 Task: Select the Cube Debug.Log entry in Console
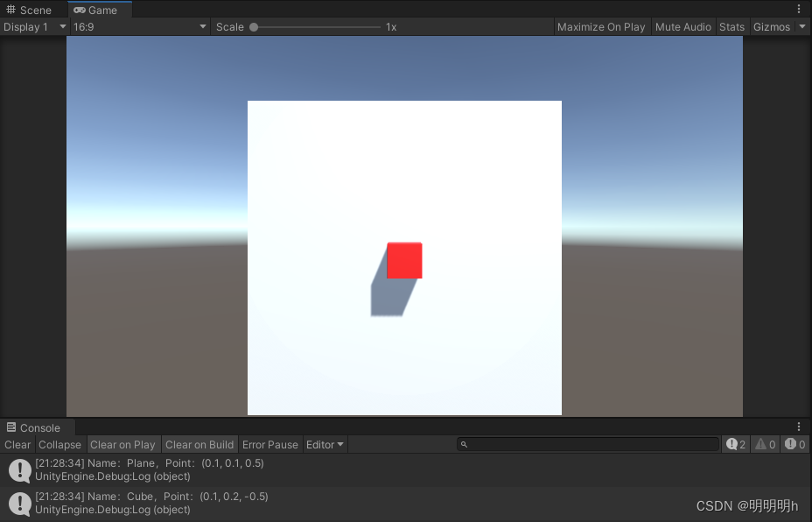tap(175, 503)
